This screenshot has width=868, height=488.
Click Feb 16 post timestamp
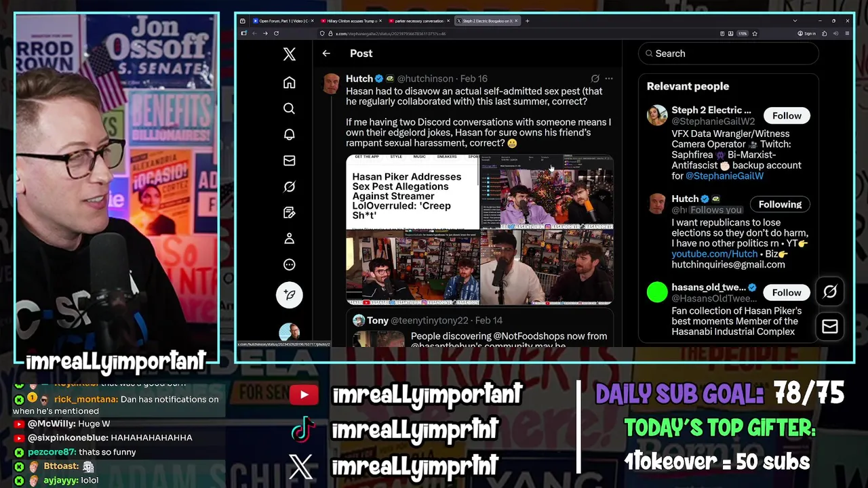coord(473,79)
